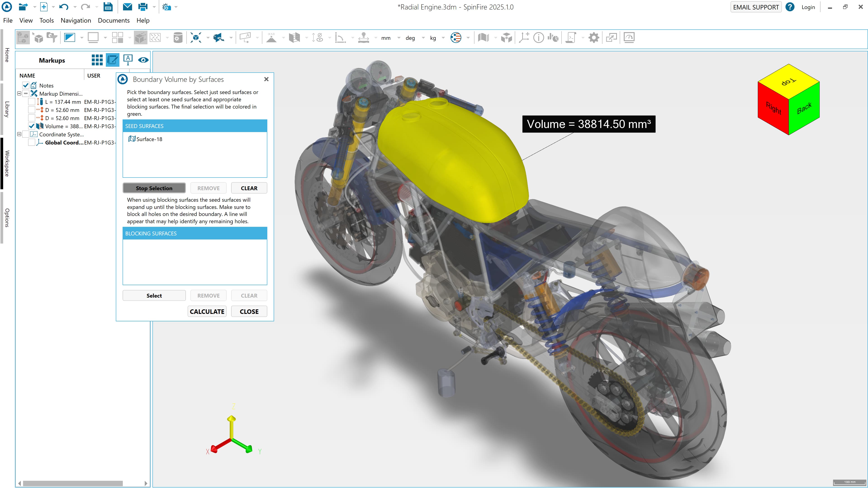Open the Tools menu
Viewport: 868px width, 488px height.
(47, 20)
